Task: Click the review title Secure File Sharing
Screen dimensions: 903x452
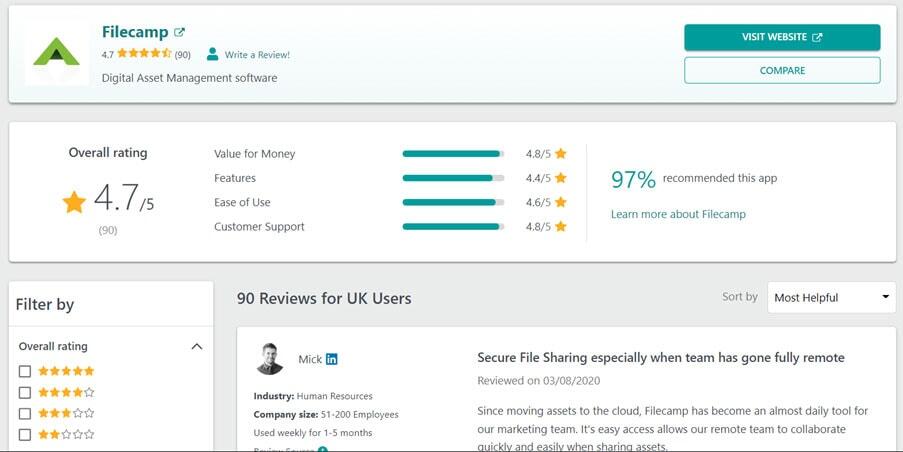Action: click(661, 358)
